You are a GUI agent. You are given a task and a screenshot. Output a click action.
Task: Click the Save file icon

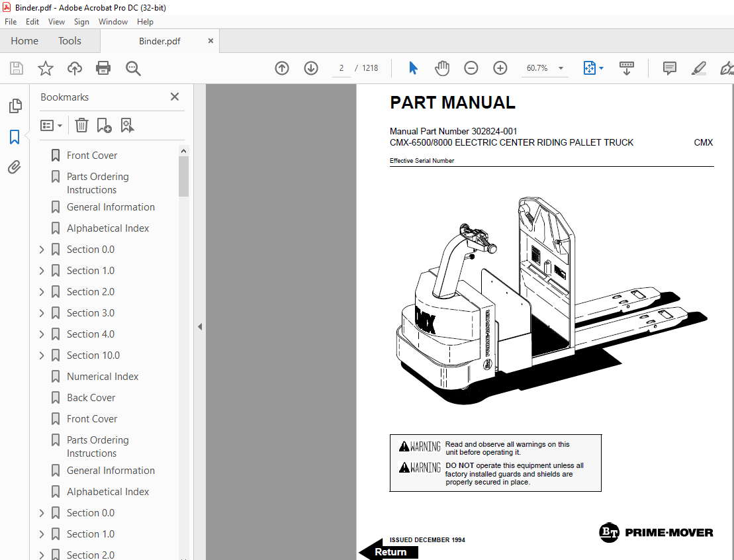(17, 68)
